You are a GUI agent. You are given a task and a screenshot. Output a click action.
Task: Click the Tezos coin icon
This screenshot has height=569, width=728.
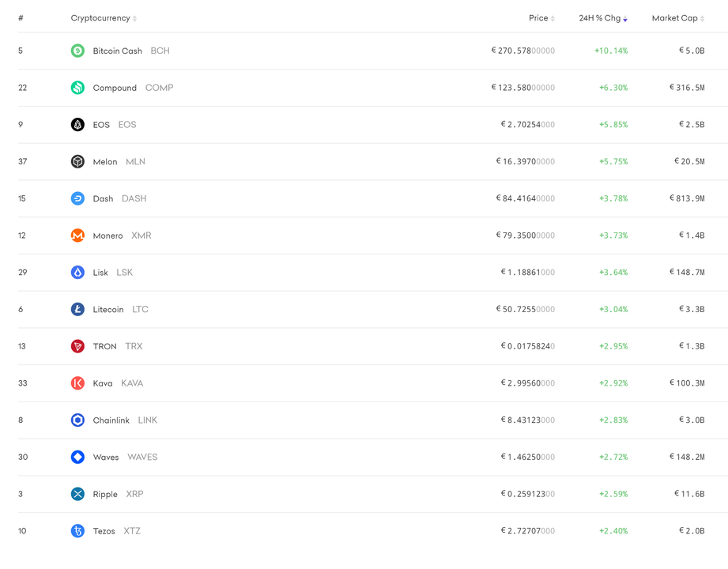point(77,531)
